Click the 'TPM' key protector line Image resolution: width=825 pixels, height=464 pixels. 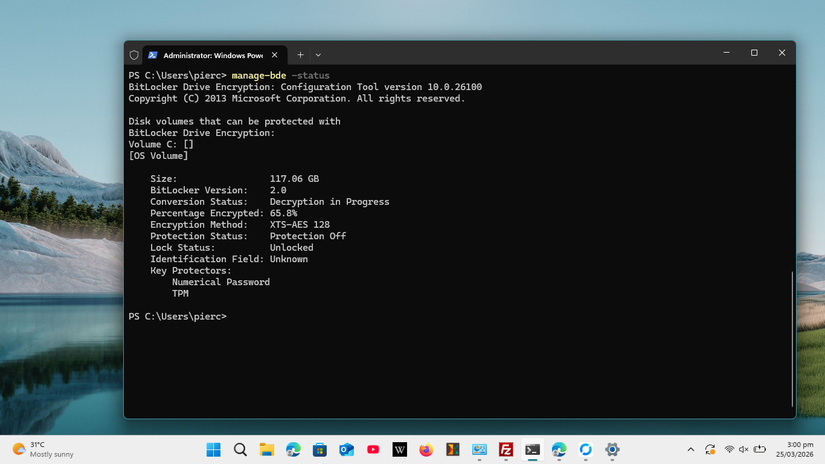click(x=180, y=294)
